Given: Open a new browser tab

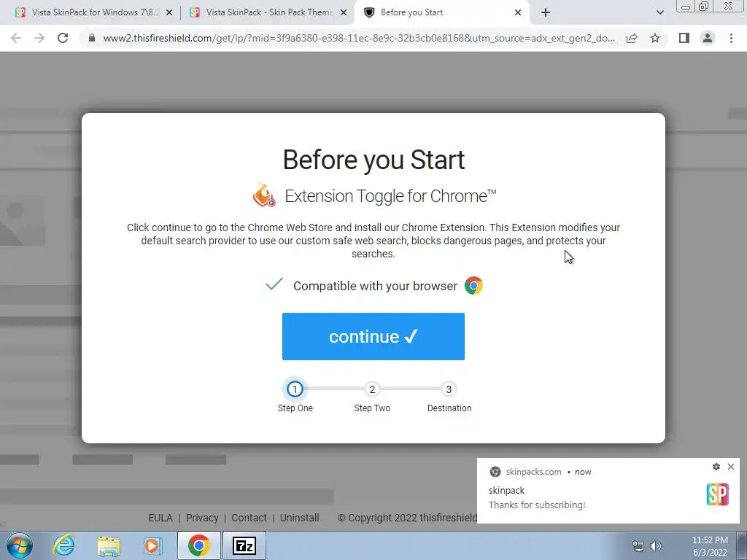Looking at the screenshot, I should [546, 13].
